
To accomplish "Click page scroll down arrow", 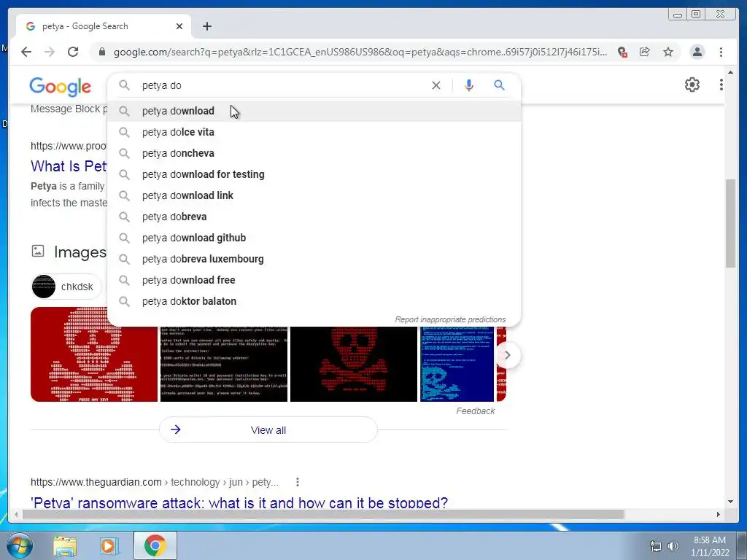I will tap(731, 502).
